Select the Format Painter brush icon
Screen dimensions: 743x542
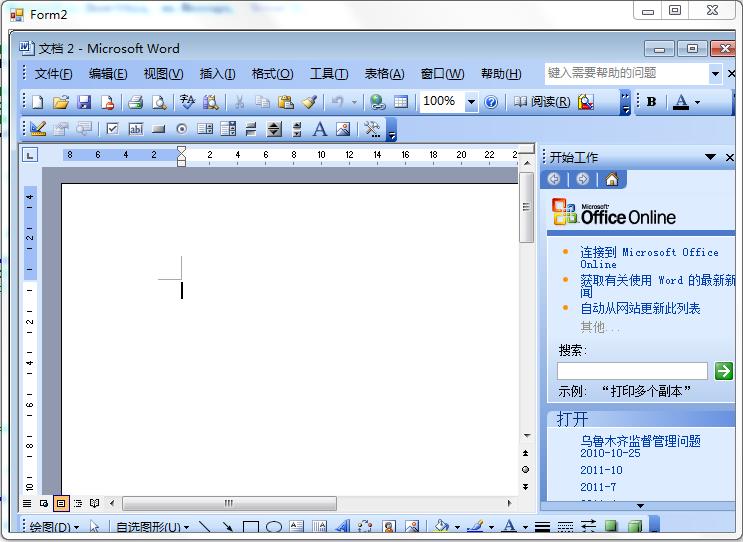(x=309, y=102)
